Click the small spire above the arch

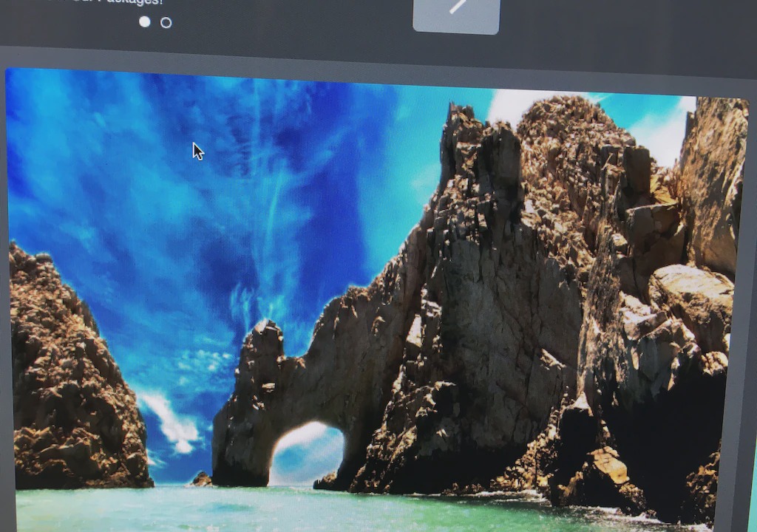(x=268, y=338)
